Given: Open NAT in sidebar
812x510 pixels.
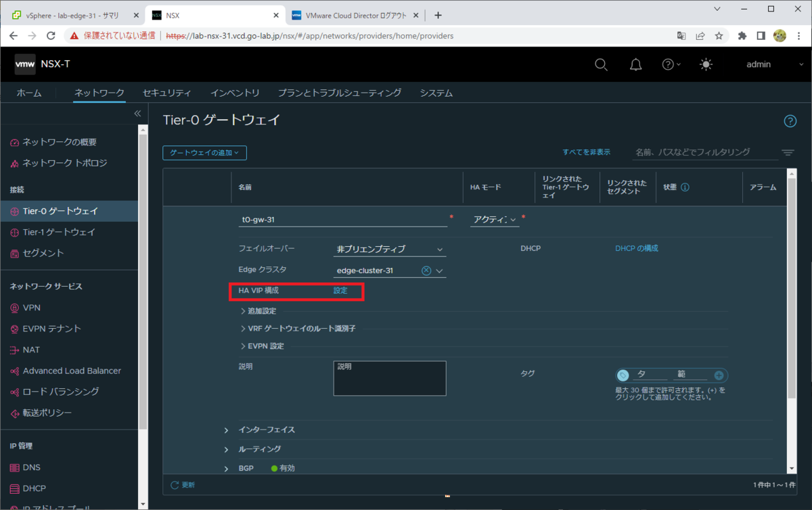Looking at the screenshot, I should (31, 350).
